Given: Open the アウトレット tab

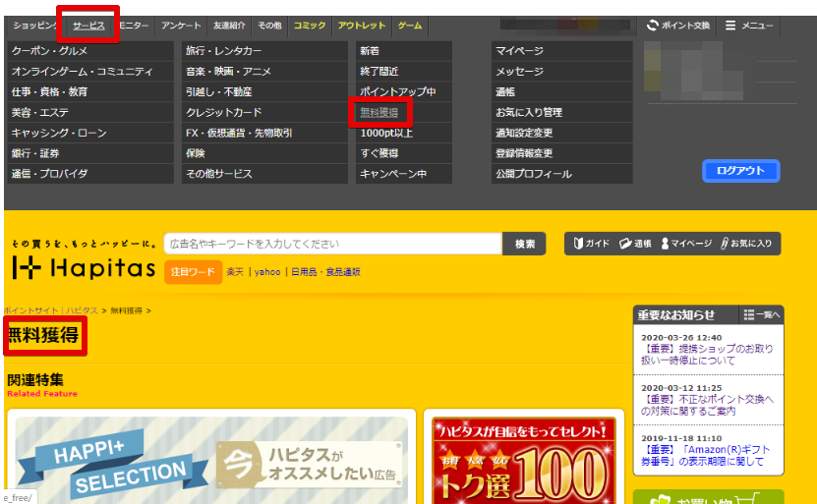Looking at the screenshot, I should [x=361, y=25].
